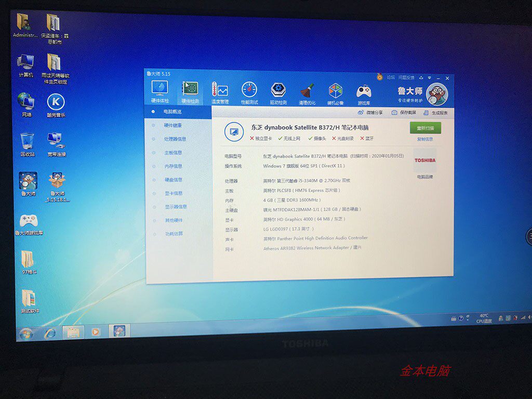Click the MTFDDAK128MAM hard disk row text

312,209
